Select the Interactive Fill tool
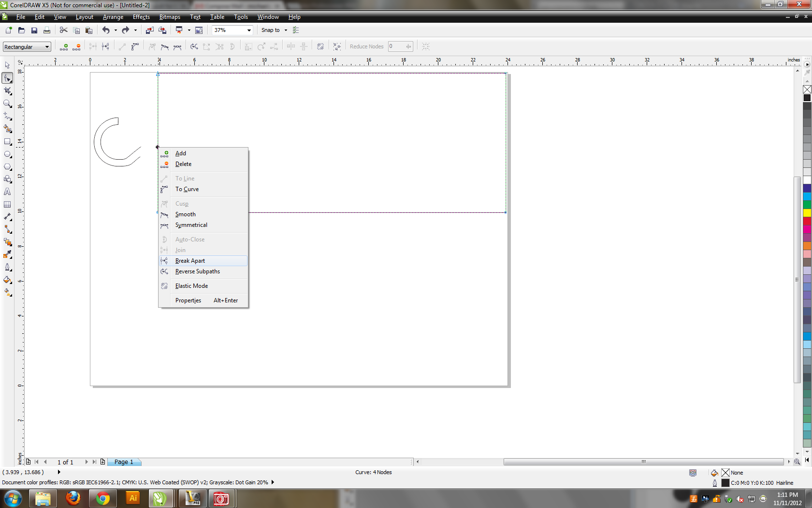This screenshot has width=812, height=508. 7,292
